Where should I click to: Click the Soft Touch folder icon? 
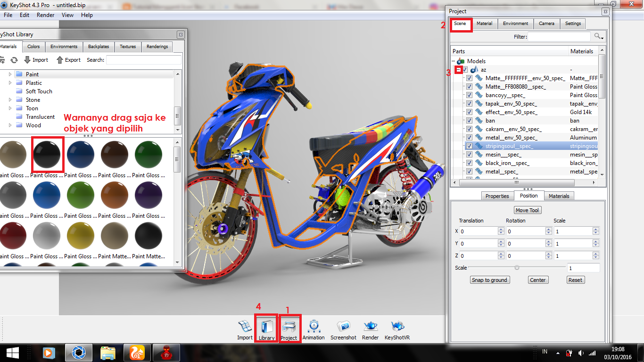pos(19,91)
